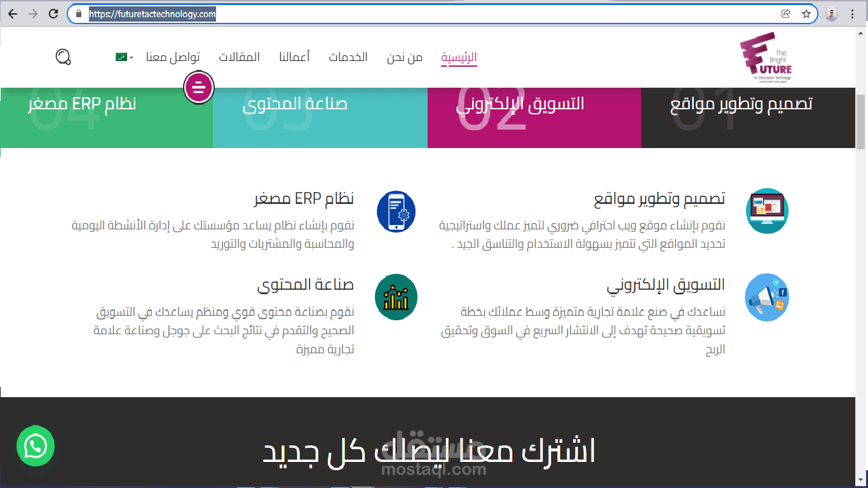
Task: Select the futuretactechnology.com URL in the address bar
Action: [x=153, y=13]
